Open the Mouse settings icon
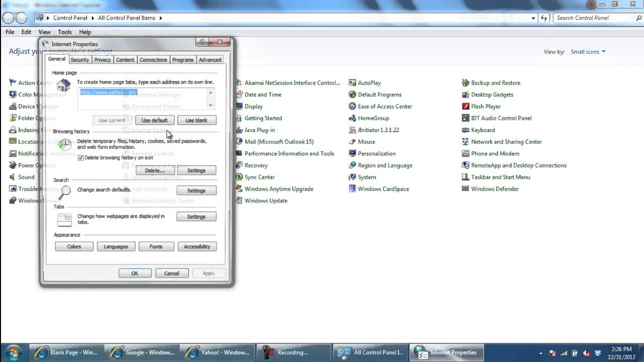The image size is (644, 362). click(362, 142)
